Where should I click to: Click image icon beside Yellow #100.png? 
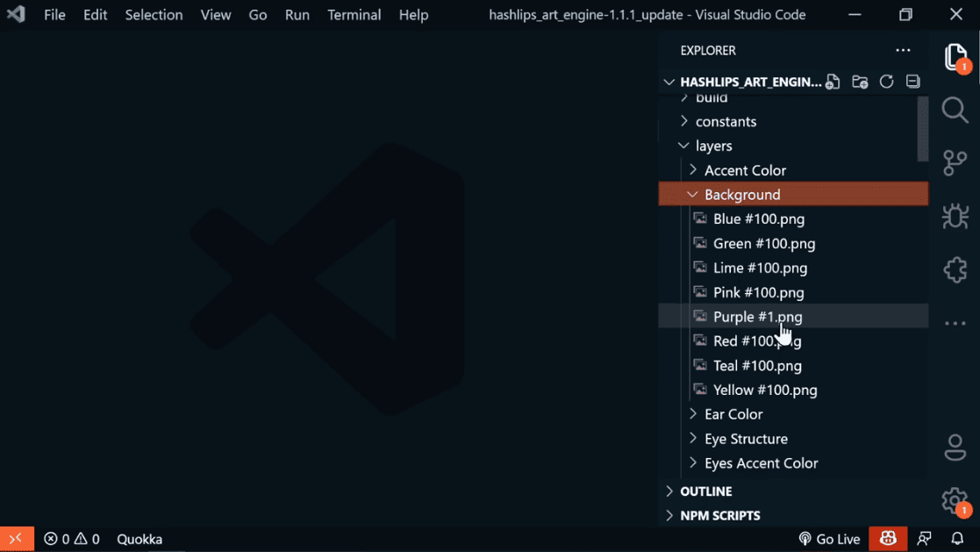pyautogui.click(x=700, y=390)
